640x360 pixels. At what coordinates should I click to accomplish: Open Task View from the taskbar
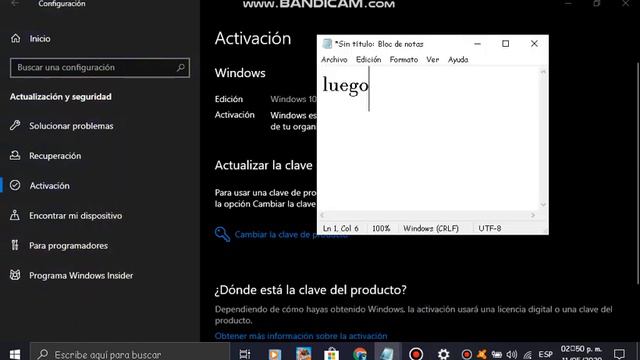pos(244,354)
